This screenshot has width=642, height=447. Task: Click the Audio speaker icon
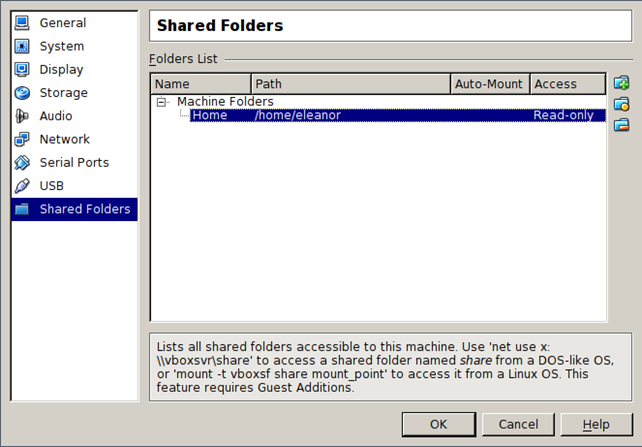click(x=22, y=116)
